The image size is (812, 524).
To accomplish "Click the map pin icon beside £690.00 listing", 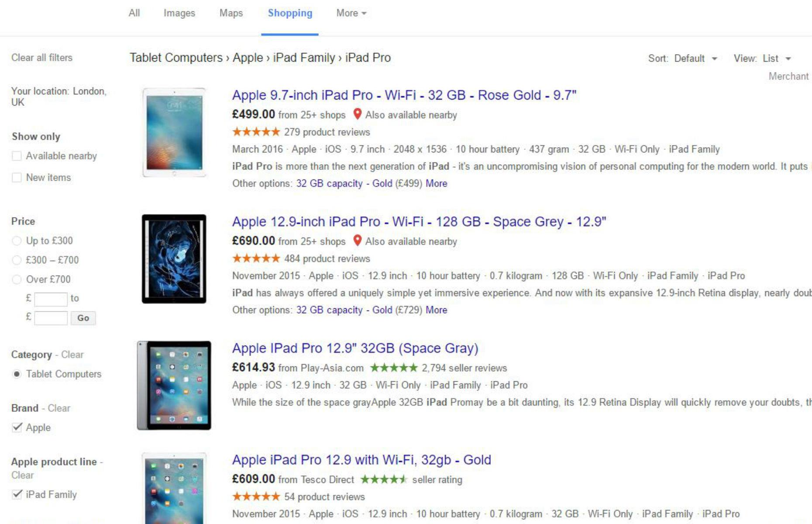I will (x=357, y=241).
